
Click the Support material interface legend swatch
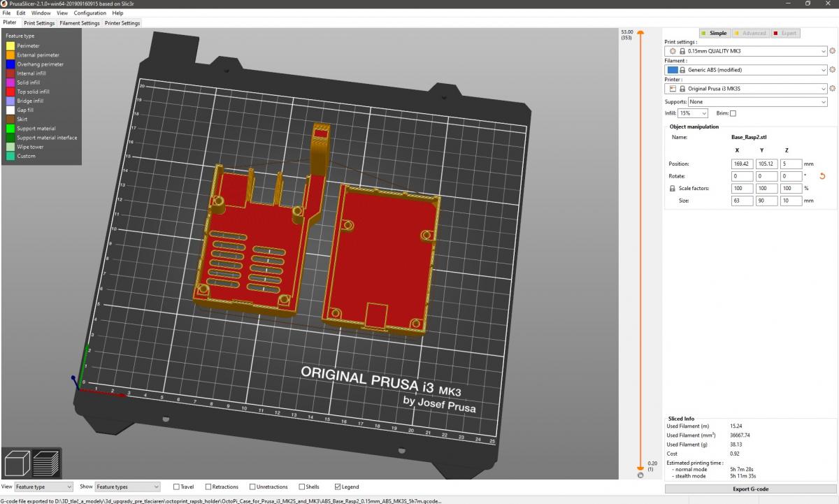point(10,138)
